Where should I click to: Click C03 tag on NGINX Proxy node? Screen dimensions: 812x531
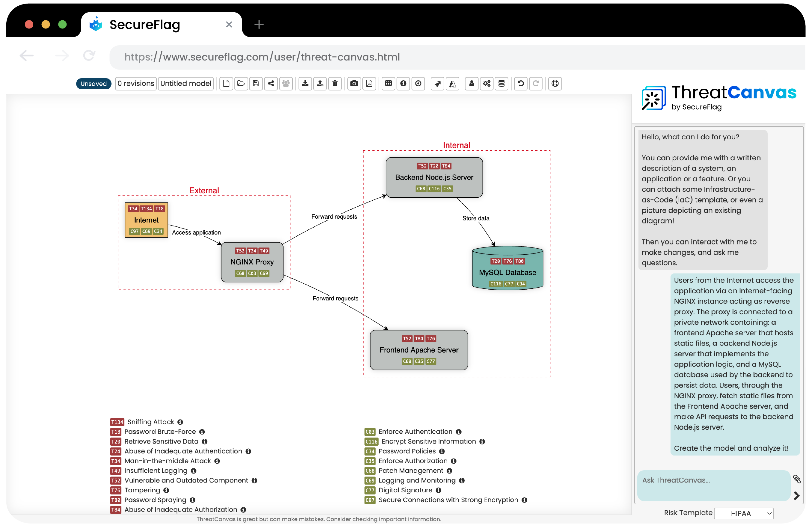point(252,273)
